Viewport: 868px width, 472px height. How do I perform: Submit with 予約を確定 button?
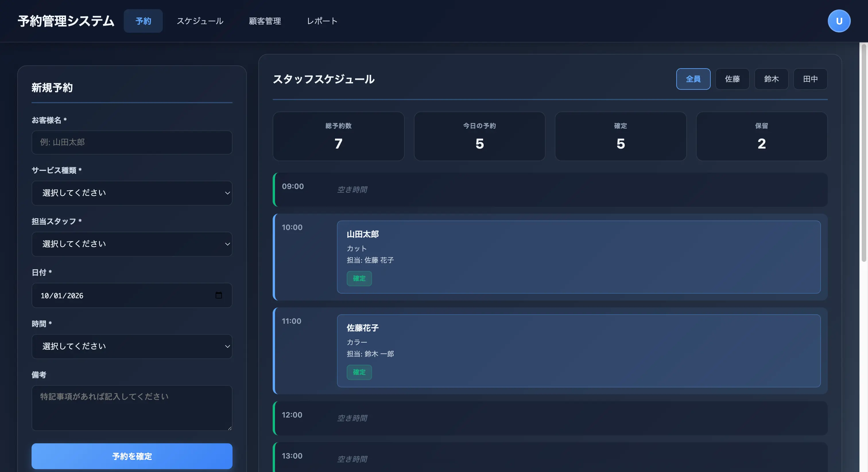132,456
